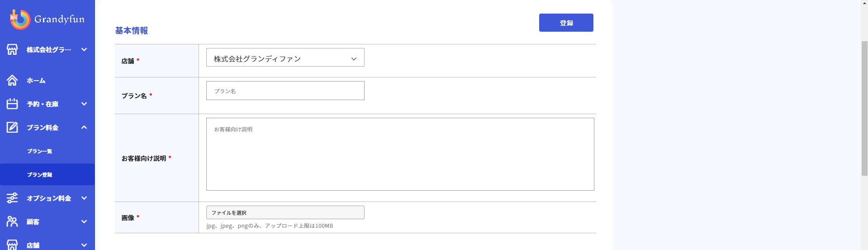The image size is (868, 250).
Task: Click the vertical page scrollbar thumb
Action: [864, 108]
